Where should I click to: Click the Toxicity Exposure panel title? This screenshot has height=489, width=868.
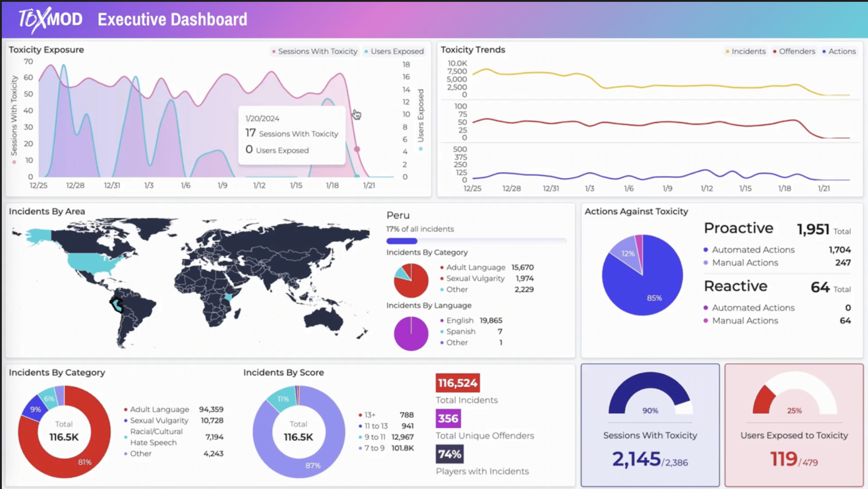point(46,50)
